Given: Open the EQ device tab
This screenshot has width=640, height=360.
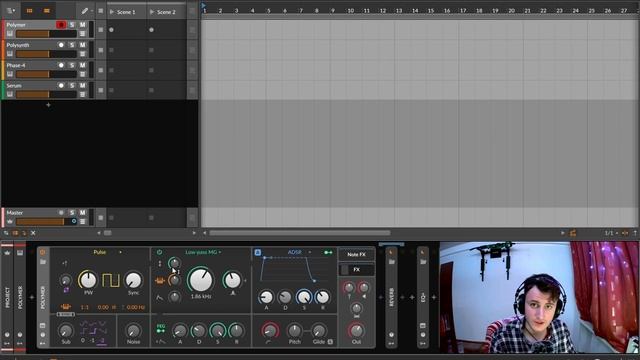Looking at the screenshot, I should pyautogui.click(x=423, y=297).
